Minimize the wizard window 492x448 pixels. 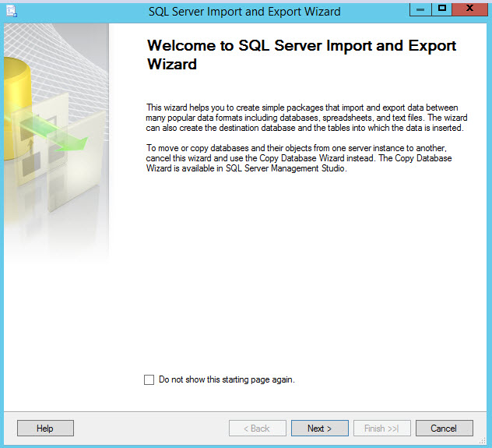[420, 9]
